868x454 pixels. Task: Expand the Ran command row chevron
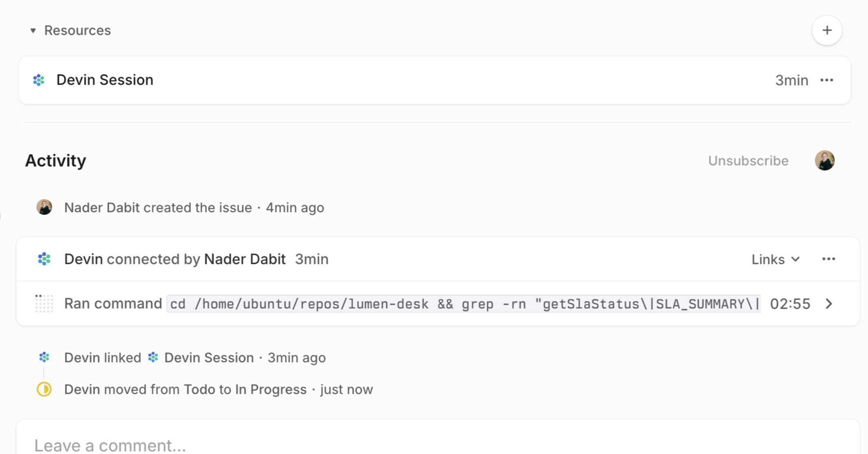point(829,304)
